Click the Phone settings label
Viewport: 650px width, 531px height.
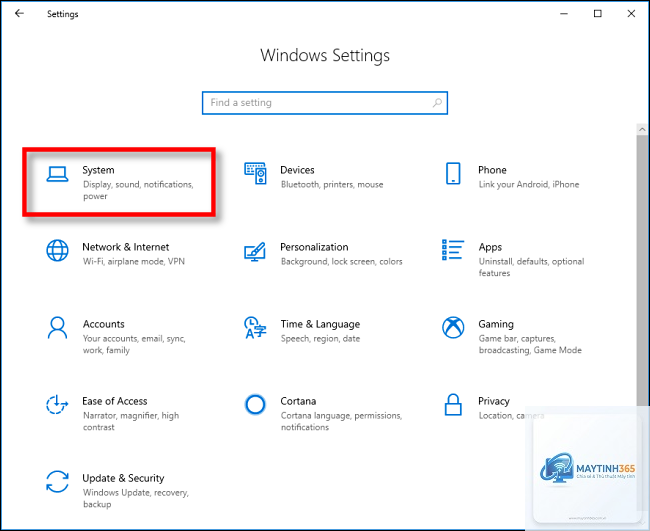coord(492,170)
